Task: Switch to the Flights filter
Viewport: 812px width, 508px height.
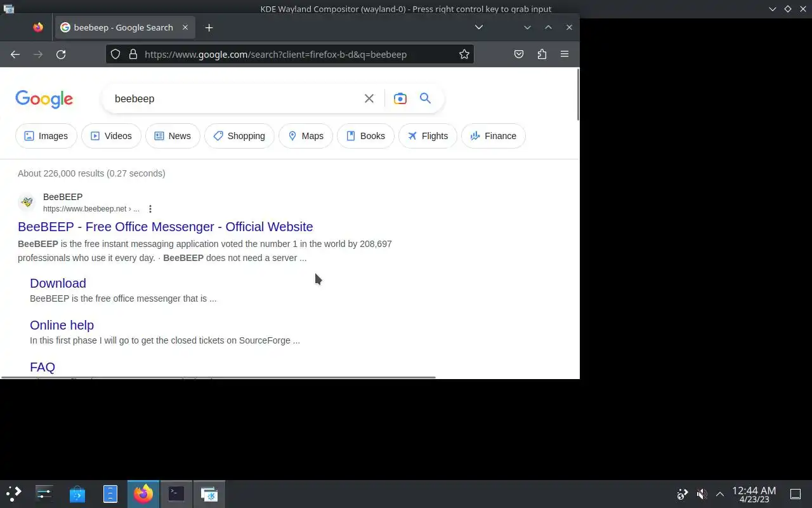Action: 428,136
